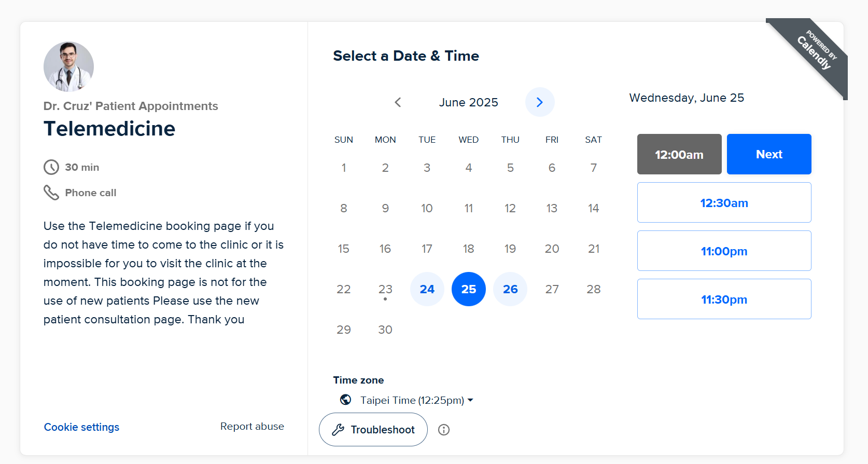Viewport: 868px width, 464px height.
Task: Choose the 11:00pm time slot
Action: pyautogui.click(x=724, y=251)
